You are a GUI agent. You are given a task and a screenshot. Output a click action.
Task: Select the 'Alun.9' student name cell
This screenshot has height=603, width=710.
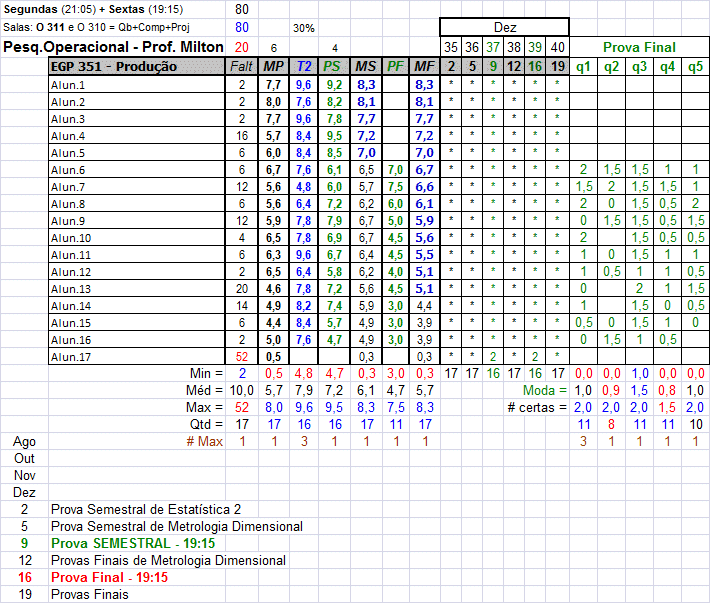point(68,220)
